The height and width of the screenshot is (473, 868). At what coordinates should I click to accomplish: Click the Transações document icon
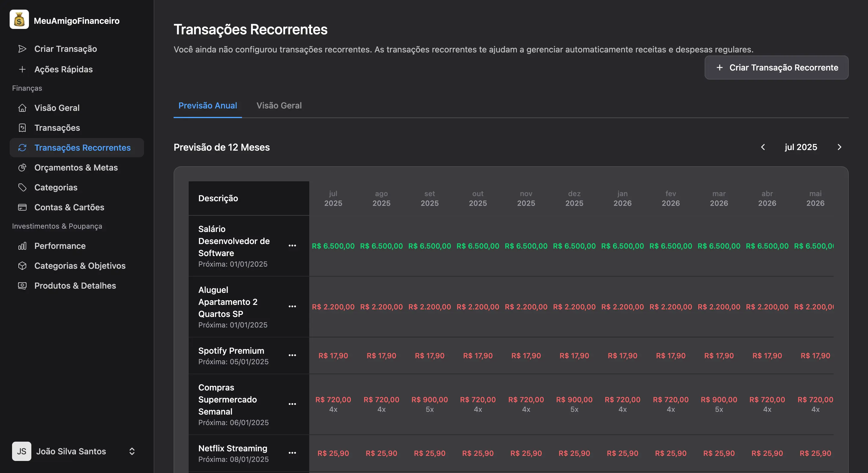pos(22,128)
